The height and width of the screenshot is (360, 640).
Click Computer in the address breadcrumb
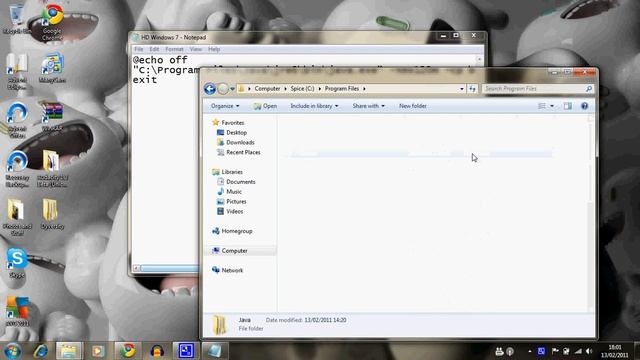tap(267, 89)
